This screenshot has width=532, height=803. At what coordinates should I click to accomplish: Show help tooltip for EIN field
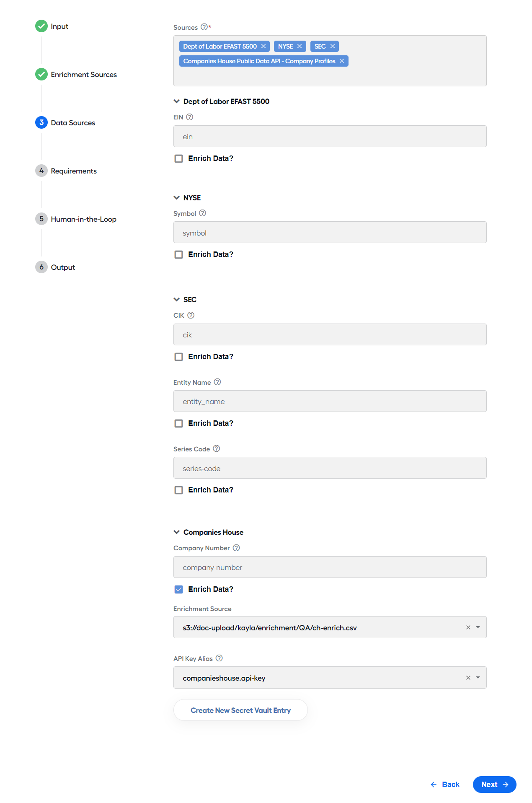coord(190,117)
